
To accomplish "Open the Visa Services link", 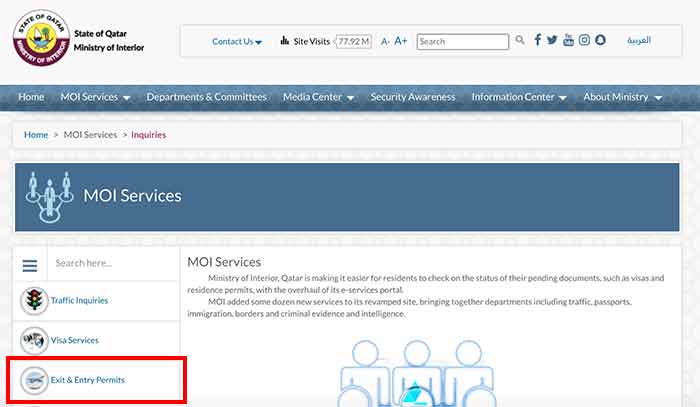I will tap(75, 340).
